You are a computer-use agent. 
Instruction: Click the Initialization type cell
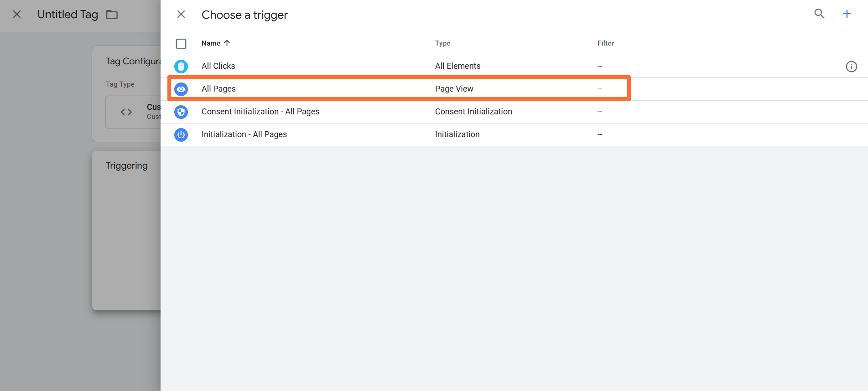tap(457, 134)
